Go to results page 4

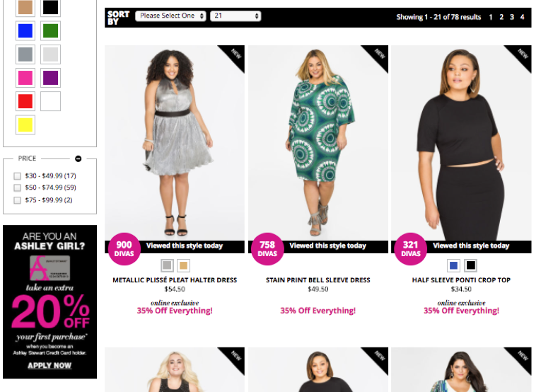pyautogui.click(x=523, y=17)
